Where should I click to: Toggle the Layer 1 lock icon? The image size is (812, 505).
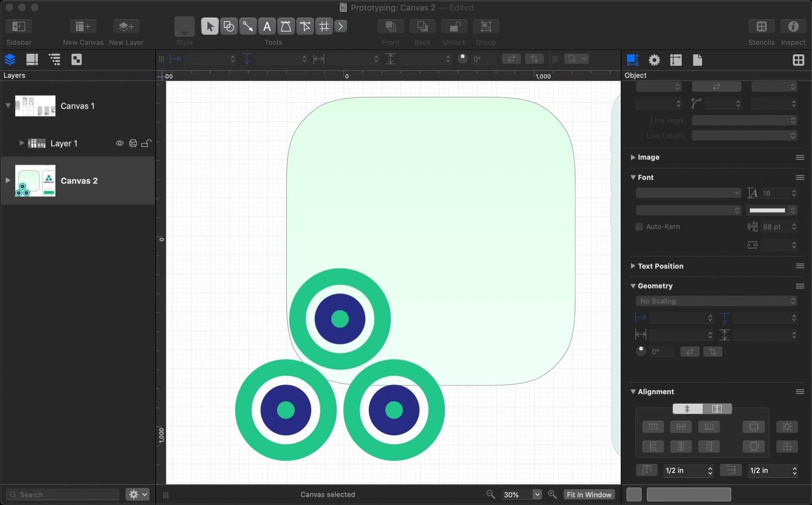coord(146,143)
